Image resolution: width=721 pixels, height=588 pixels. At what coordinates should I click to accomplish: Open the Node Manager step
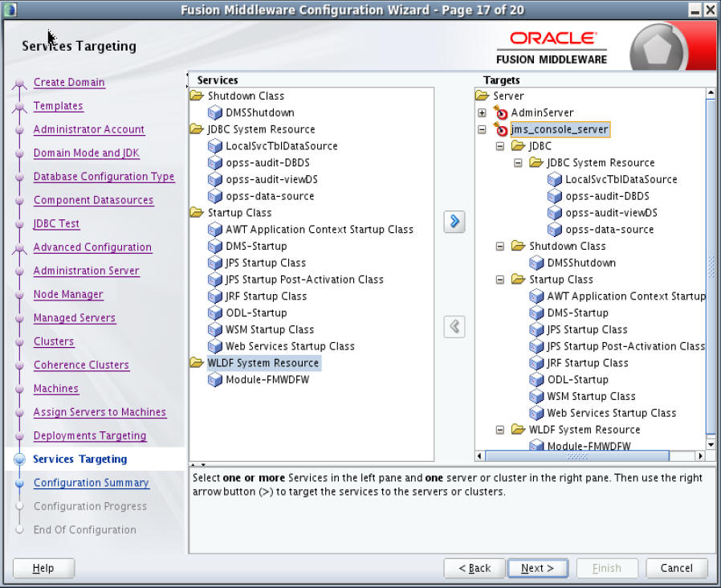pyautogui.click(x=68, y=295)
